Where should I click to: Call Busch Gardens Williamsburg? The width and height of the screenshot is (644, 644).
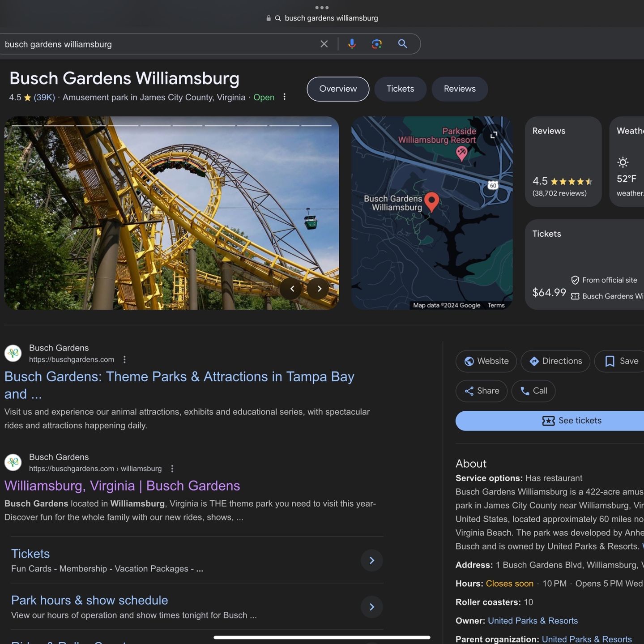533,391
